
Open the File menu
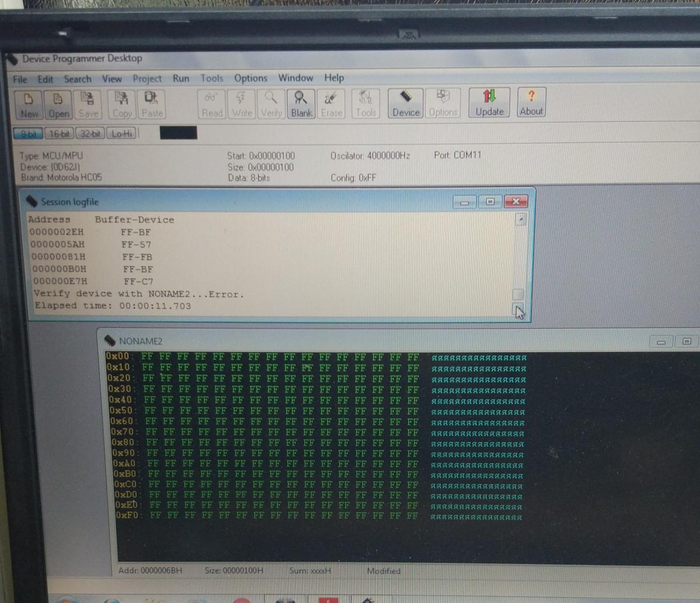coord(20,79)
